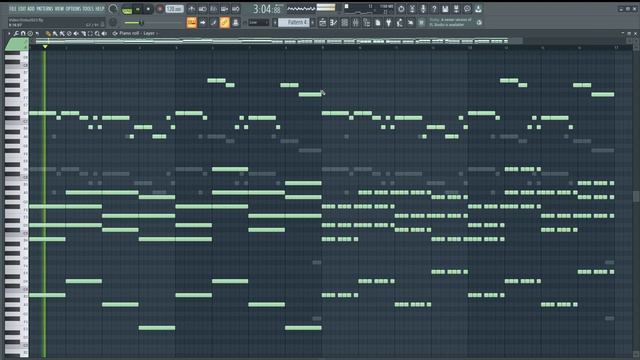Open the Playlist window icon
Screen dimensions: 640x360
322,23
